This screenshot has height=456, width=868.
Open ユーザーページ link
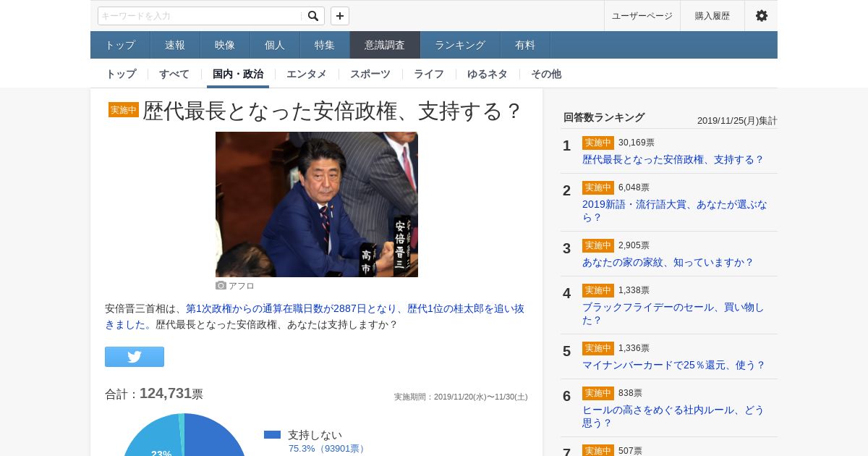click(642, 16)
